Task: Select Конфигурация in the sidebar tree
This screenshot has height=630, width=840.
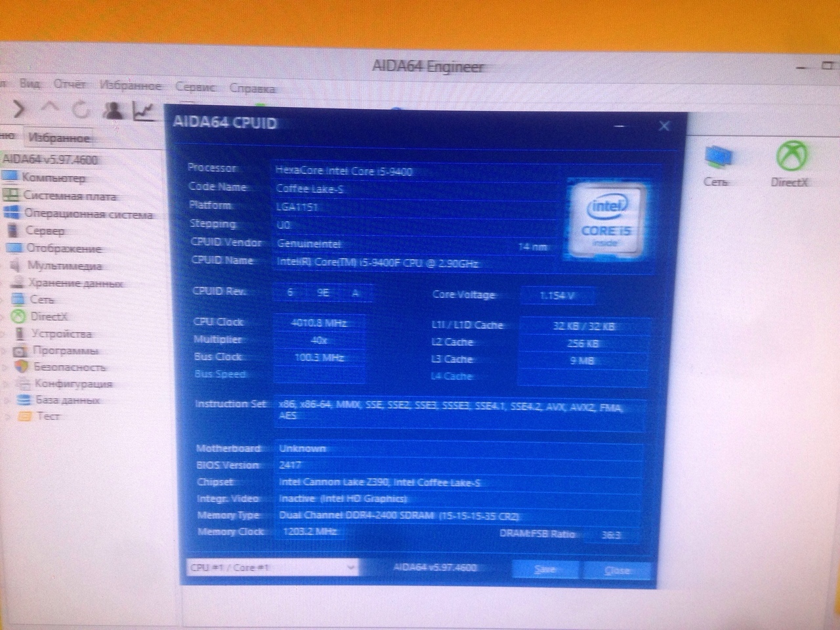Action: tap(73, 383)
